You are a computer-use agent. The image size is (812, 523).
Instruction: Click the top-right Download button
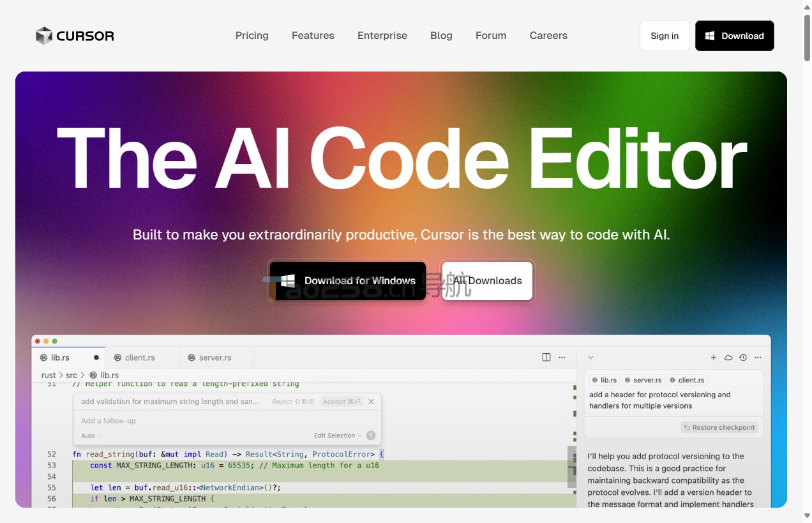coord(735,36)
